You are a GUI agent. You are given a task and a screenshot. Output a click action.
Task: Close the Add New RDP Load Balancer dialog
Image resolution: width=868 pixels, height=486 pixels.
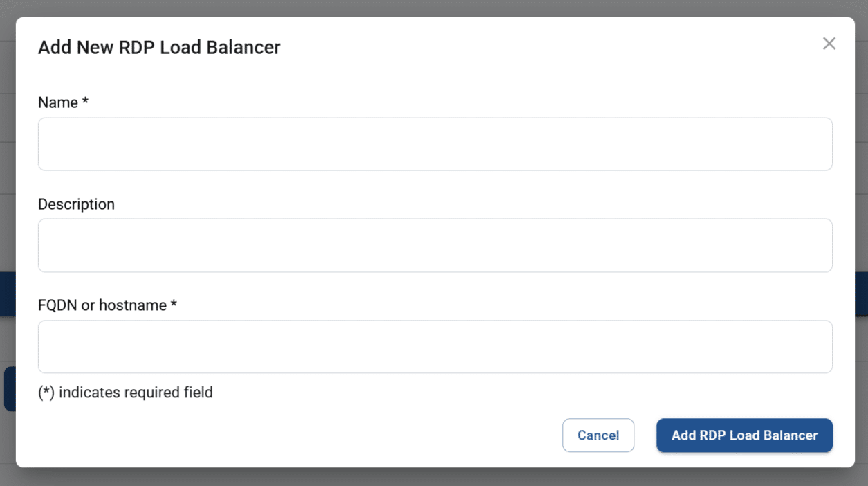coord(829,43)
